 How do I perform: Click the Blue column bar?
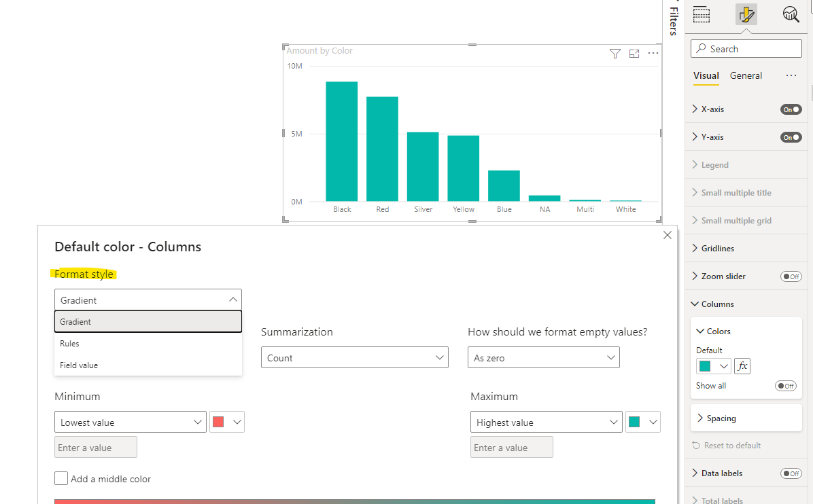tap(504, 186)
